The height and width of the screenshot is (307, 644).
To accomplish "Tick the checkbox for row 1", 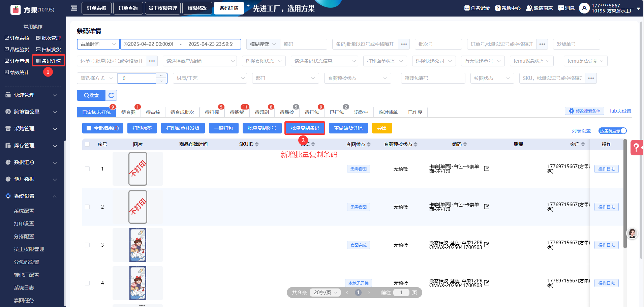I will (x=88, y=169).
